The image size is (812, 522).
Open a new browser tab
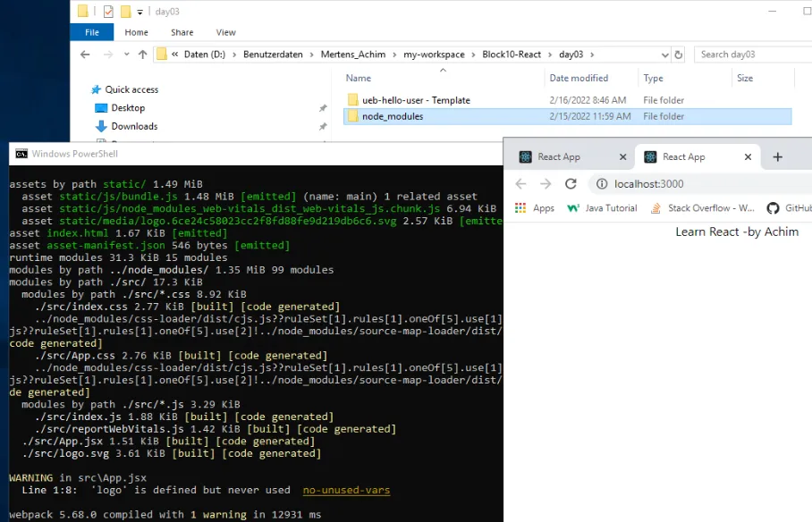777,157
